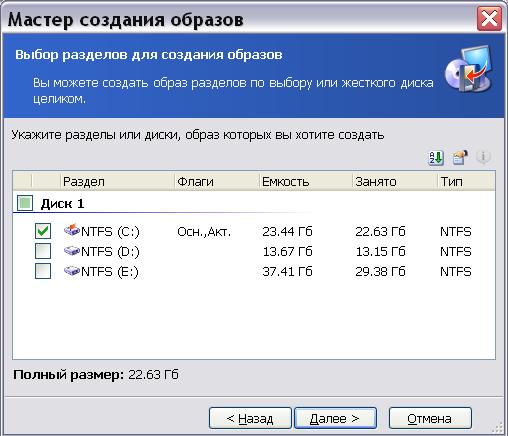Screen dimensions: 508x436
Task: Click the Флаги column header
Action: coord(217,181)
